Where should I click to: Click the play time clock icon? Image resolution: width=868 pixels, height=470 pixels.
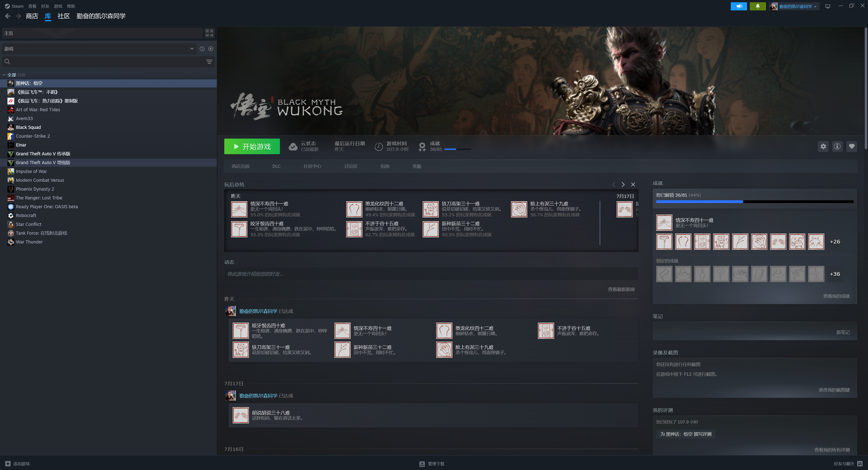(378, 146)
